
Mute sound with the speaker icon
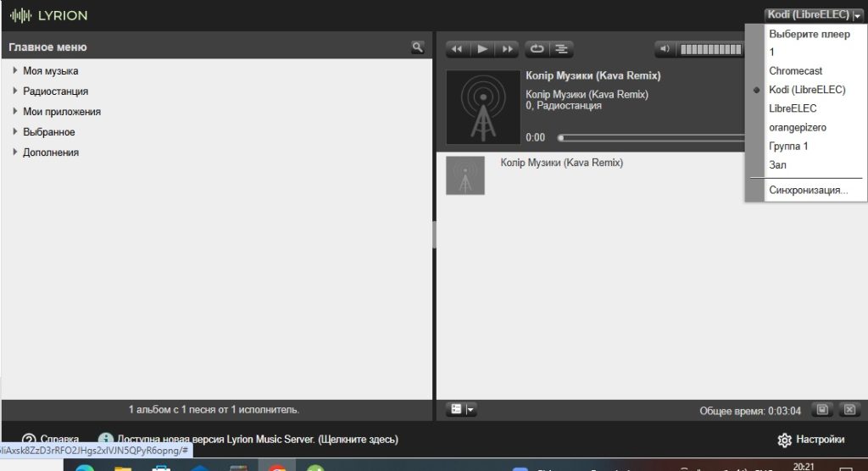tap(666, 49)
